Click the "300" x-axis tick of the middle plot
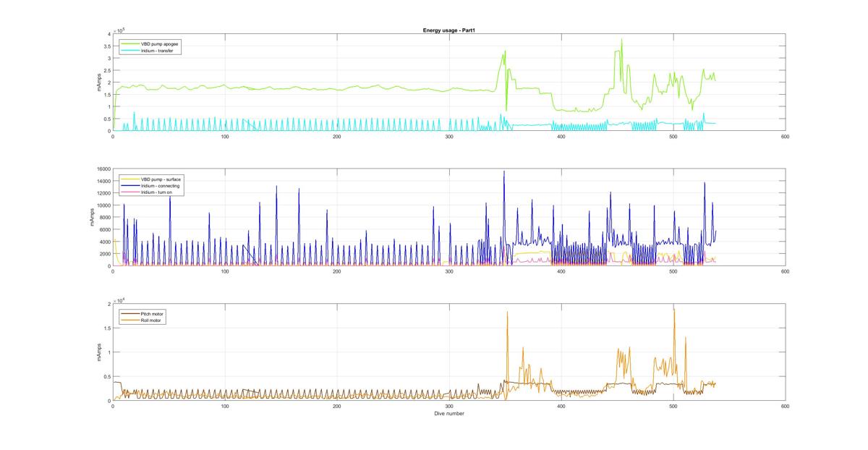Screen dimensions: 868x450 click(x=449, y=271)
